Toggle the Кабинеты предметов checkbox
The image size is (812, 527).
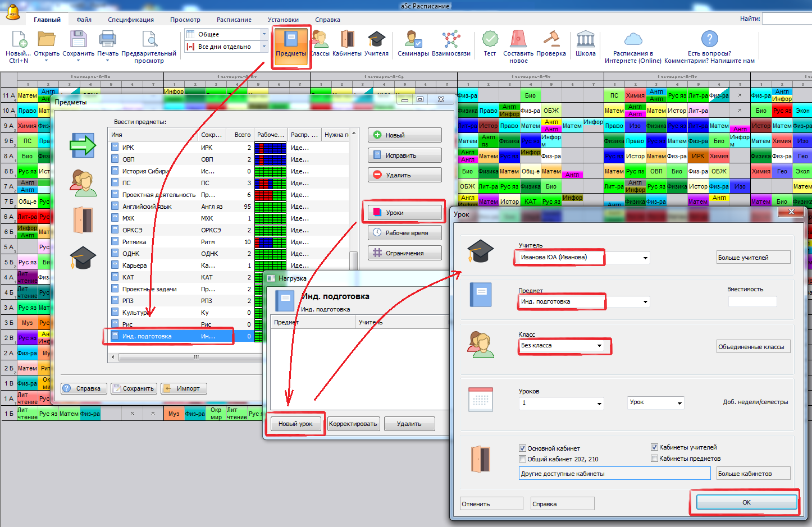click(x=654, y=459)
